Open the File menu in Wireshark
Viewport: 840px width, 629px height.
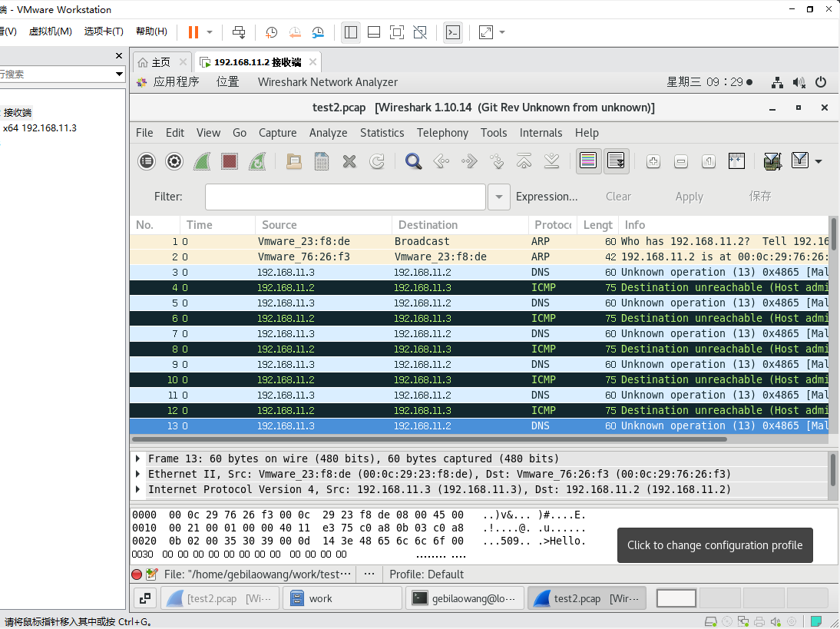[144, 133]
